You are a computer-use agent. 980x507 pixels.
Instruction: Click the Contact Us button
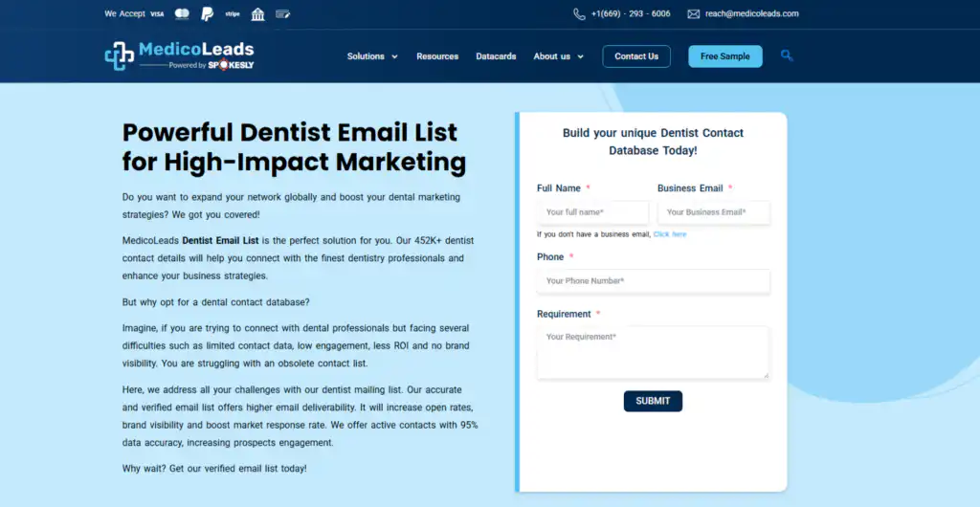coord(636,56)
